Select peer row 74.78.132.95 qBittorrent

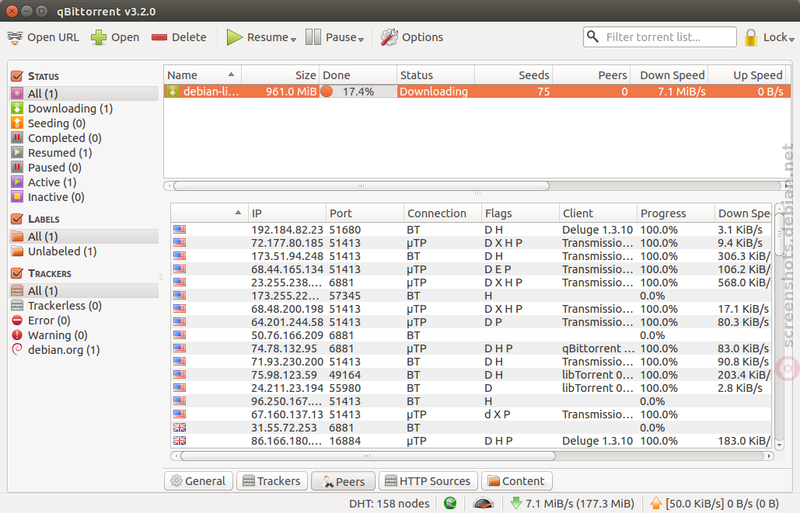coord(471,348)
